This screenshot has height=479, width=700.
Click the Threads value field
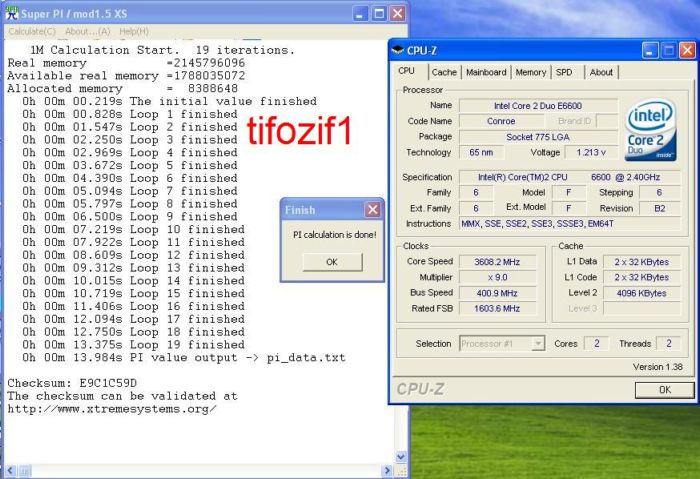[x=669, y=344]
